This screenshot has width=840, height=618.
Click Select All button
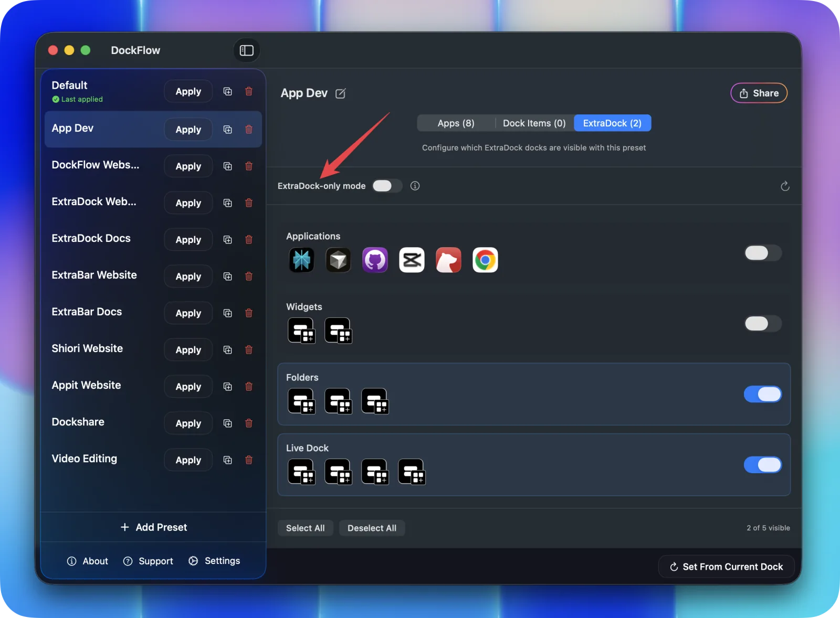click(x=305, y=528)
